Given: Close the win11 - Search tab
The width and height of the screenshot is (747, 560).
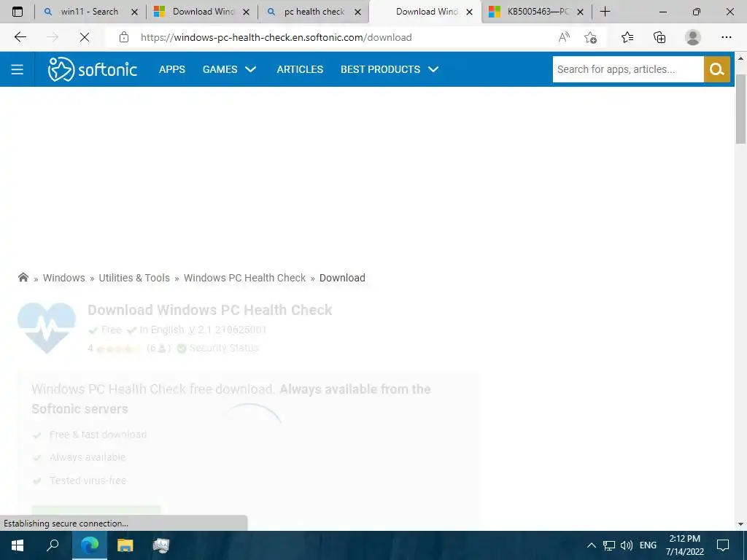Looking at the screenshot, I should [134, 12].
